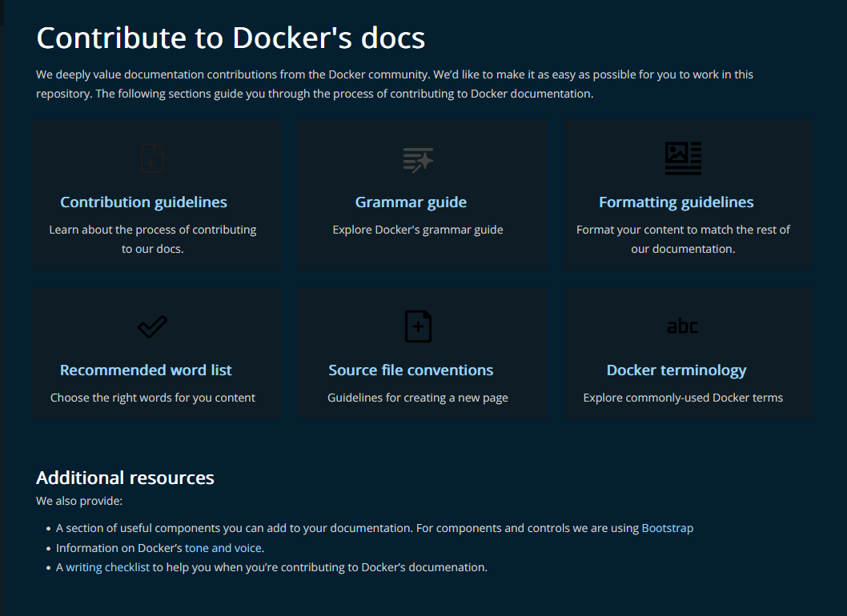Click the Grammar guide sparkle-lines icon
Viewport: 847px width, 616px height.
tap(418, 160)
